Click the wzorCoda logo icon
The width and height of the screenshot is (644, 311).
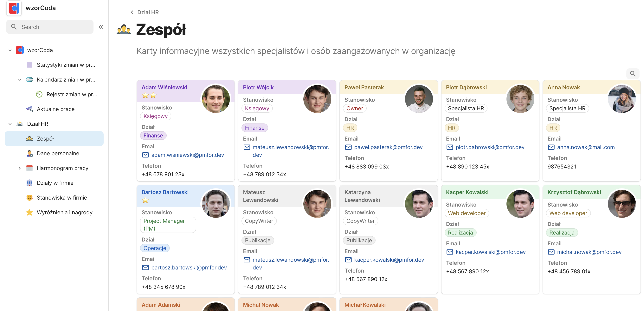14,8
